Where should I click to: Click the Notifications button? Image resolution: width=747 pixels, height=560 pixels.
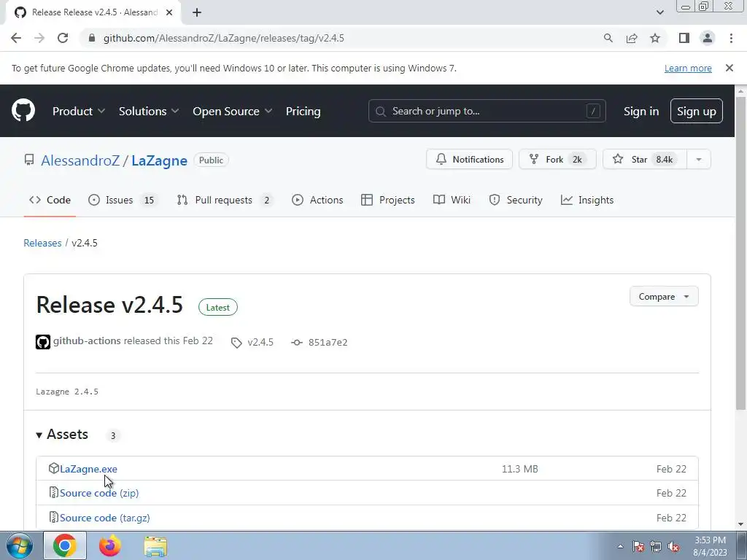[469, 160]
